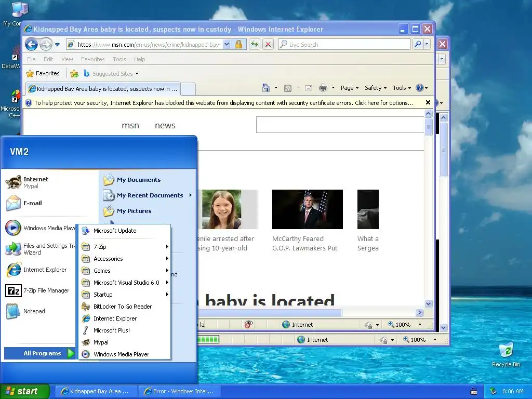Launch 7-Zip File Manager

pyautogui.click(x=40, y=290)
